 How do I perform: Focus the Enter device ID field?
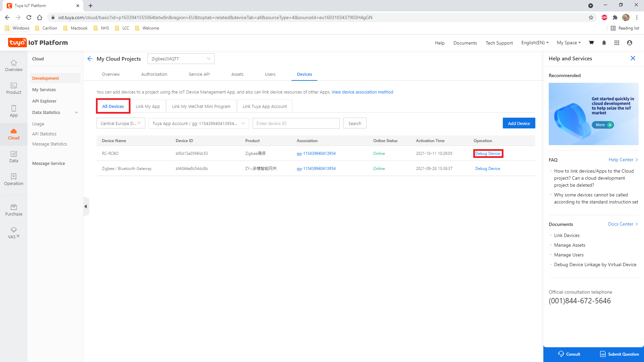296,123
